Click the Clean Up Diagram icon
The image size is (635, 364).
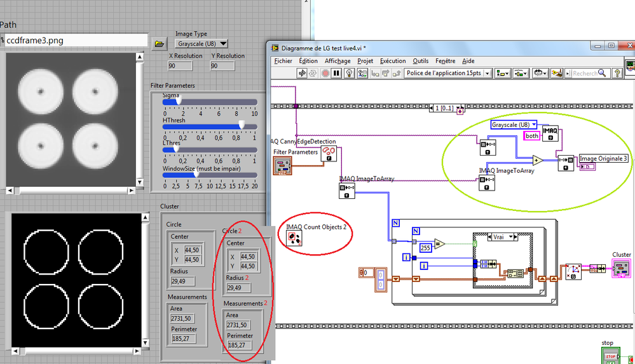pyautogui.click(x=557, y=73)
